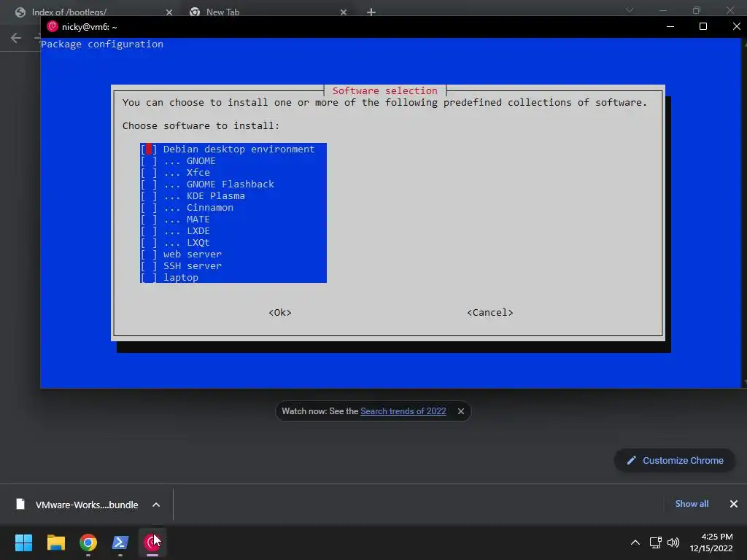
Task: Open a new Chrome tab with plus
Action: click(371, 12)
